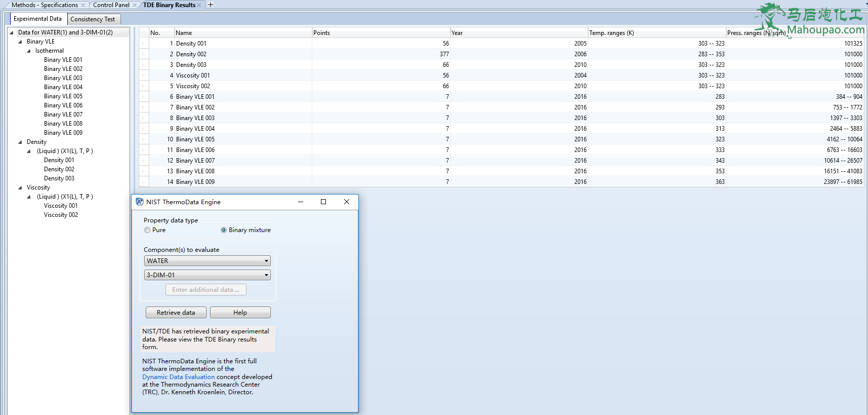Click the Enter additional data button
The width and height of the screenshot is (868, 415).
tap(206, 290)
